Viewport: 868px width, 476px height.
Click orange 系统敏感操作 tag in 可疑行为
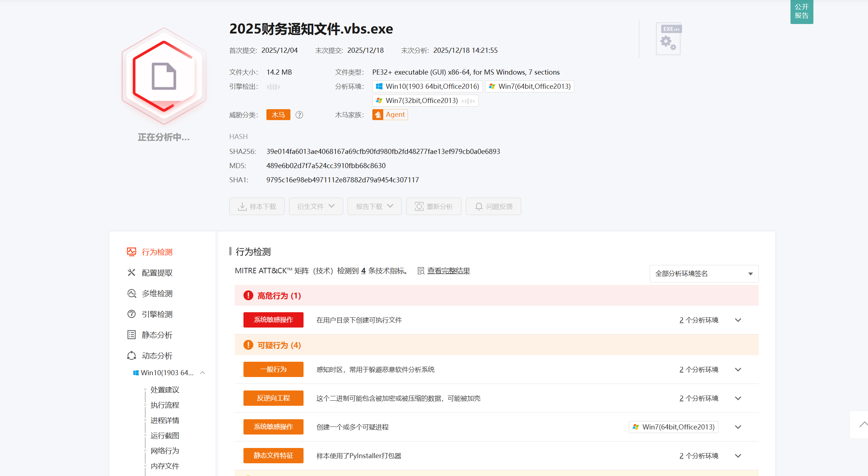[273, 427]
